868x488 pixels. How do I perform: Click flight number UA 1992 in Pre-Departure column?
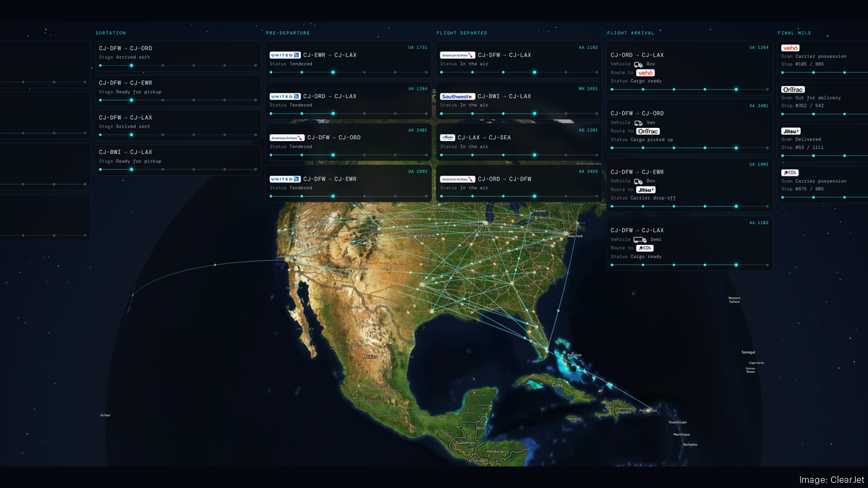tap(417, 171)
